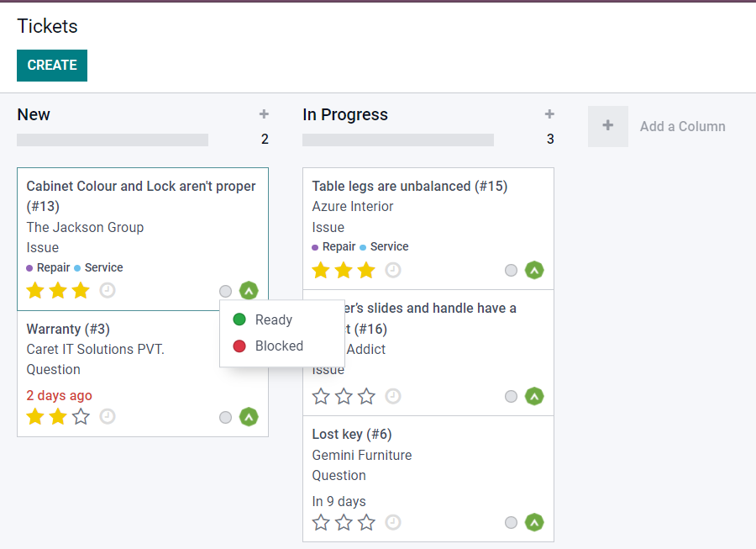This screenshot has height=549, width=756.
Task: Click assignee avatar on Warranty ticket
Action: tap(249, 417)
